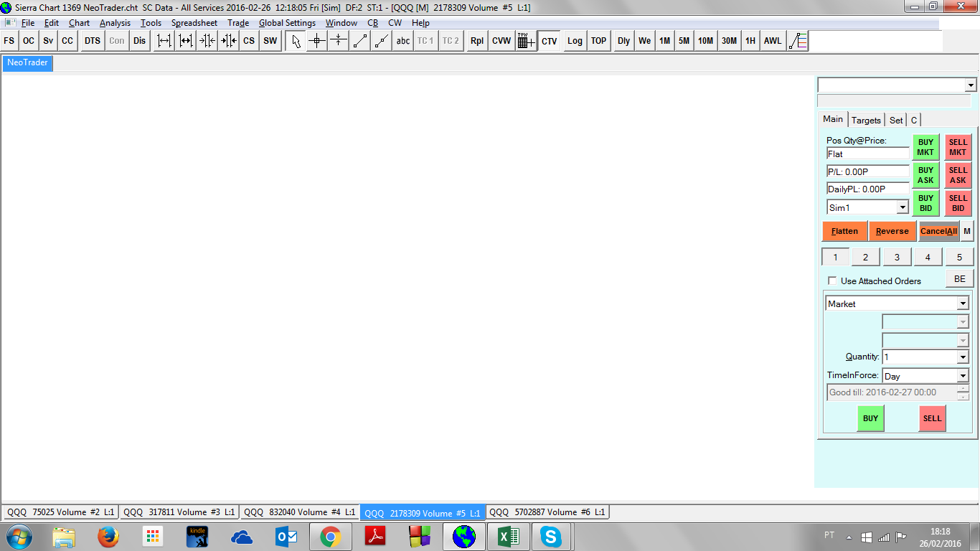Click the bold inward-arrows bar spacing icon
The image size is (980, 551).
tap(229, 41)
